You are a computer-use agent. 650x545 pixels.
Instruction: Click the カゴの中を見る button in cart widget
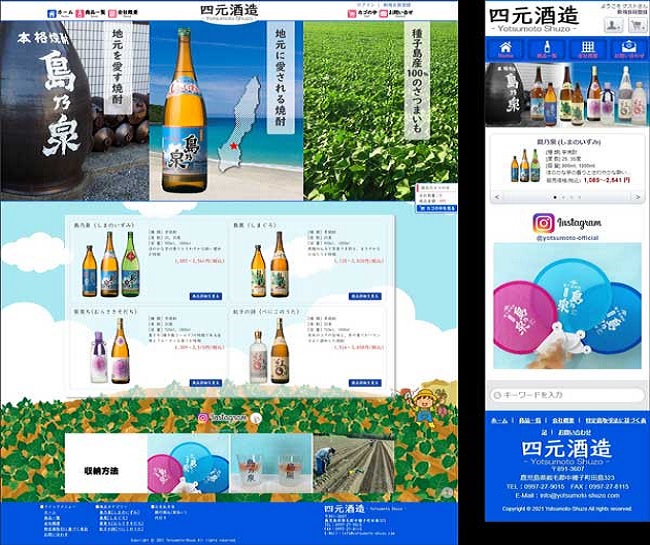pyautogui.click(x=437, y=208)
